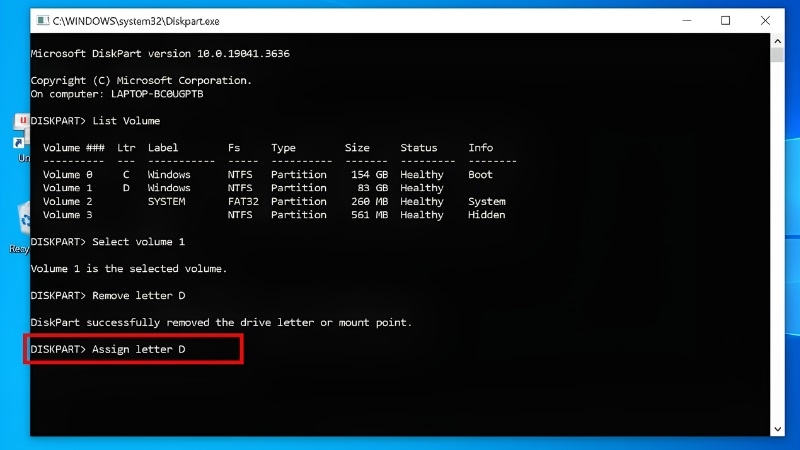
Task: Click the 'Type' column header
Action: coord(283,148)
